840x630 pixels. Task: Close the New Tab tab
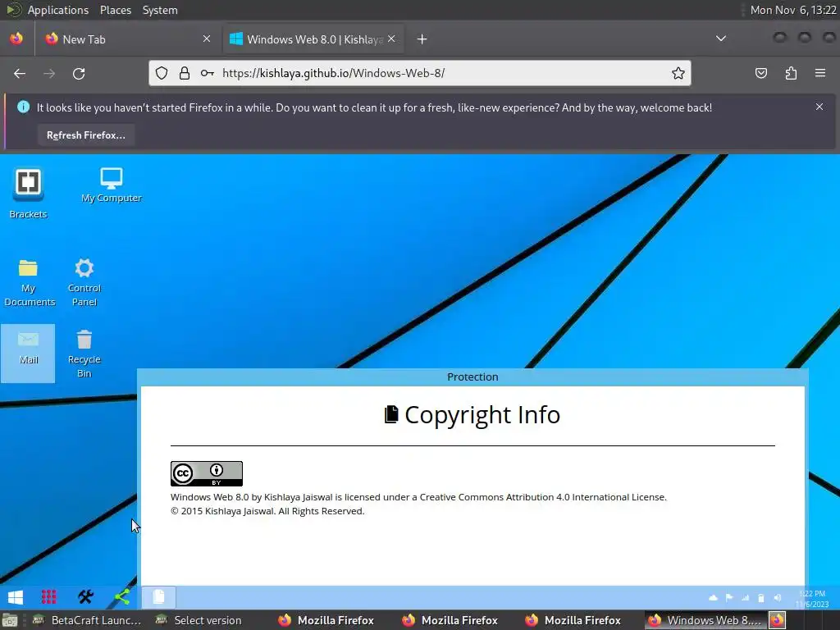click(x=207, y=39)
